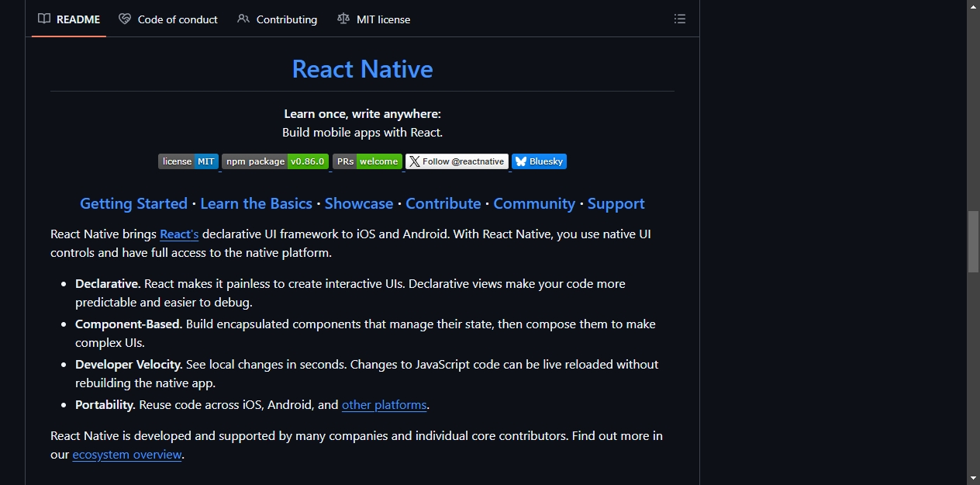Viewport: 980px width, 485px height.
Task: Open the Showcase link
Action: (x=359, y=203)
